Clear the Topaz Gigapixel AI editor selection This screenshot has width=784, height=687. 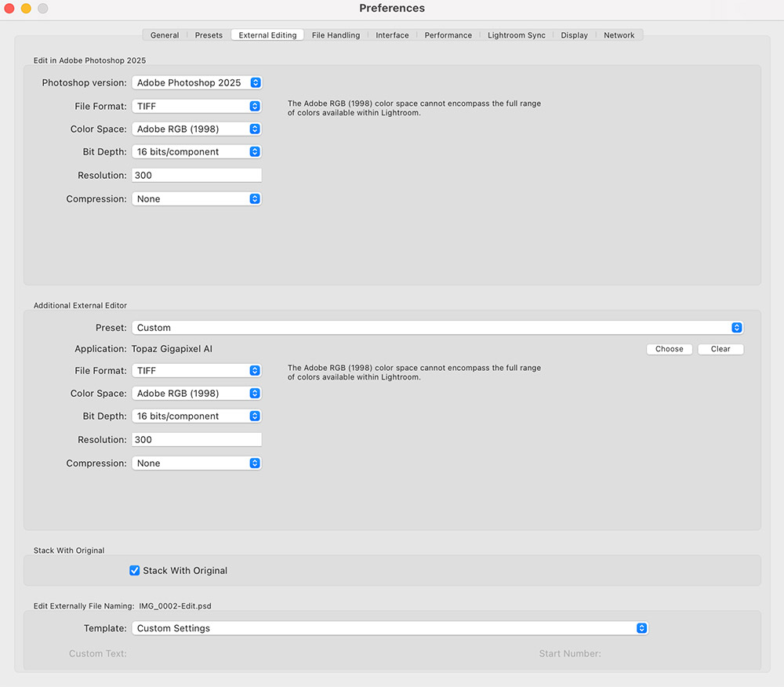720,348
